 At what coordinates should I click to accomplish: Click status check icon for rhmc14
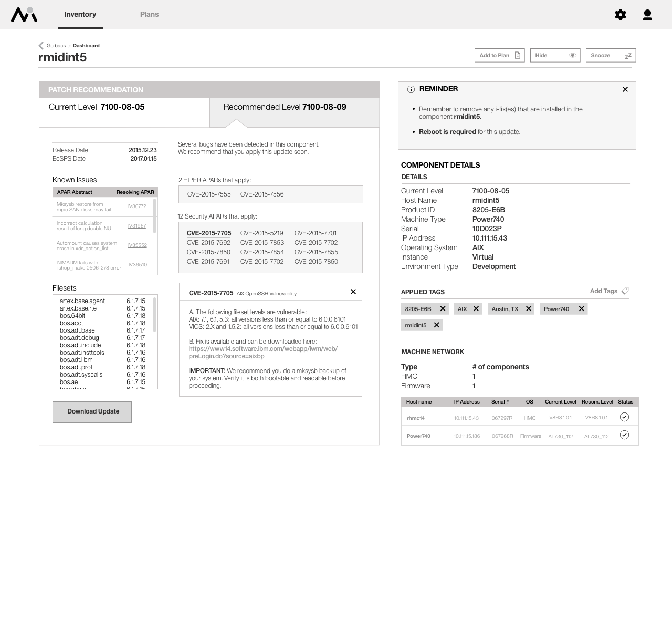(624, 417)
